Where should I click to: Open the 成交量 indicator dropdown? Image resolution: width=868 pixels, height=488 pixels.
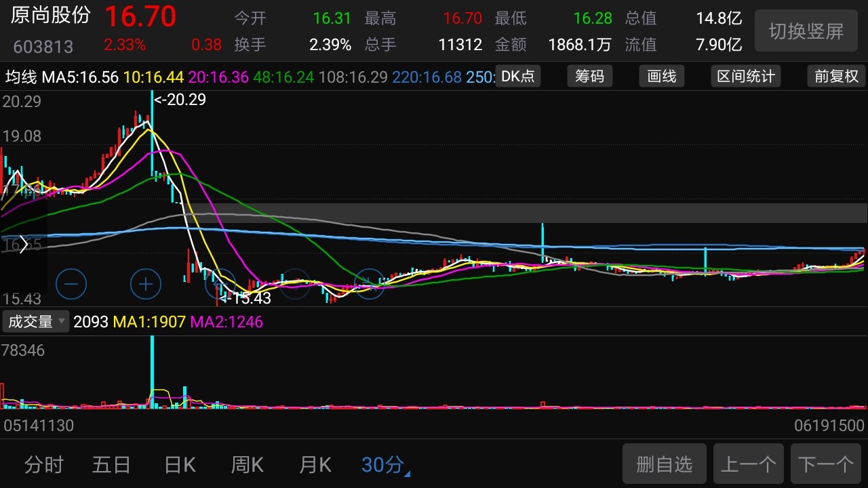[36, 321]
